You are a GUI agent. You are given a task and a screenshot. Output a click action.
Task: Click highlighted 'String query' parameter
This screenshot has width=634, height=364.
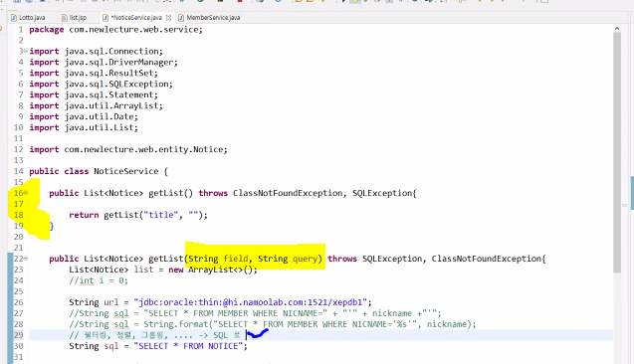click(x=288, y=259)
